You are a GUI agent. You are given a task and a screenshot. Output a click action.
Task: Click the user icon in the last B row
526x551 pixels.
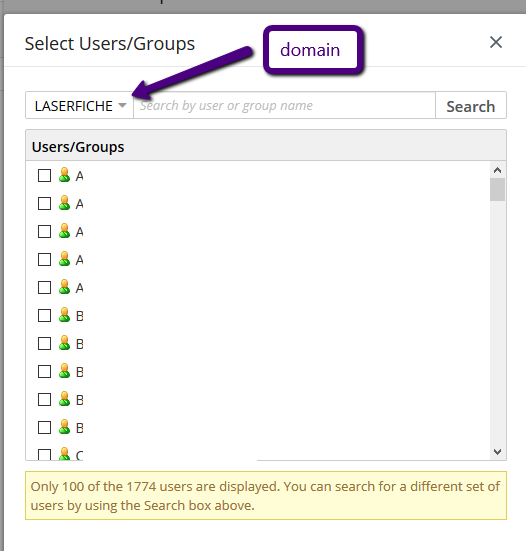tap(64, 427)
